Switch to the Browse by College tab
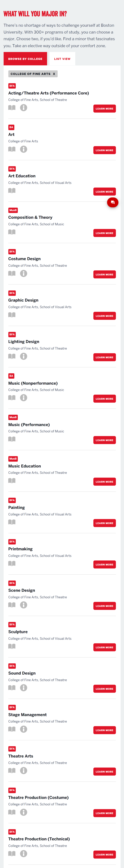The image size is (124, 868). [x=25, y=59]
